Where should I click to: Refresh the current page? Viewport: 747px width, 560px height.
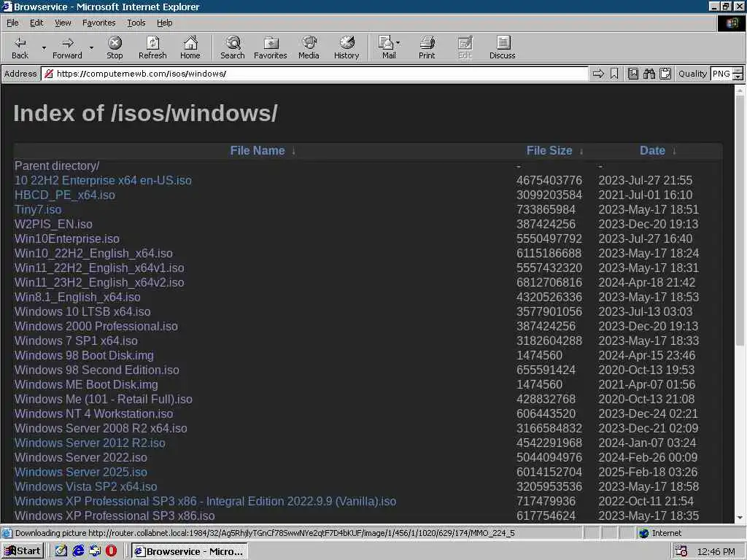tap(152, 47)
